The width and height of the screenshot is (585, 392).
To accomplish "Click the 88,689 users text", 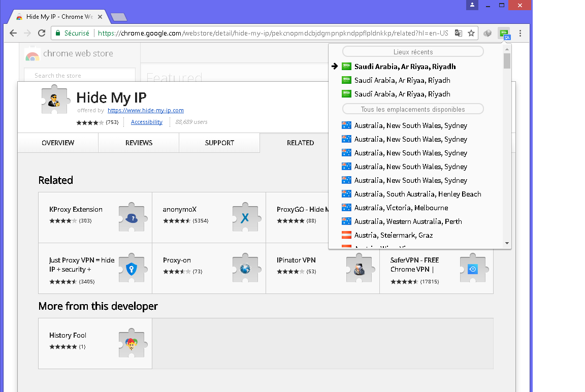I will tap(191, 122).
